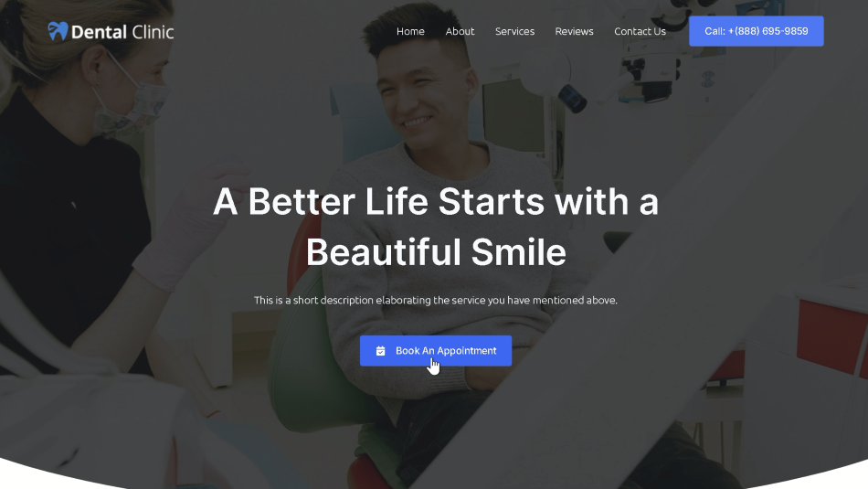868x489 pixels.
Task: Click the Dental Clinic logo text
Action: click(122, 32)
